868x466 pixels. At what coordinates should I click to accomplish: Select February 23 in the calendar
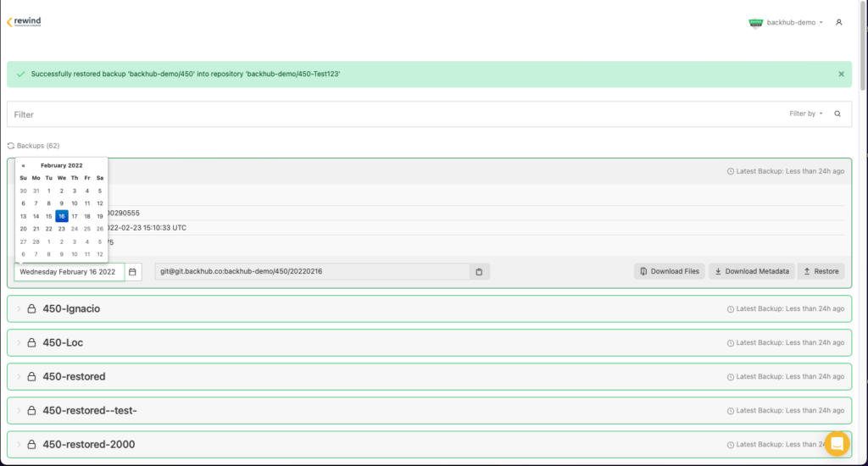point(61,229)
